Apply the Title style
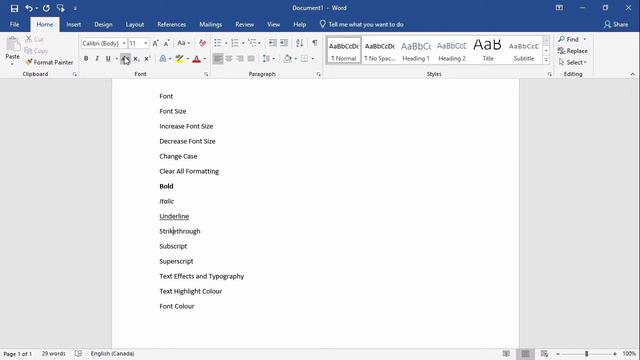This screenshot has width=640, height=360. point(488,51)
